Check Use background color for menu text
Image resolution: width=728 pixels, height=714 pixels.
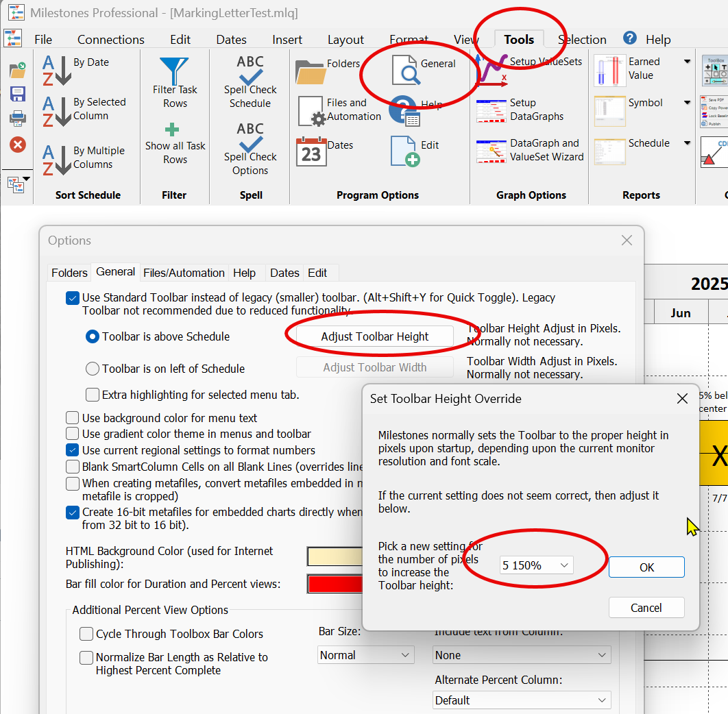click(73, 418)
